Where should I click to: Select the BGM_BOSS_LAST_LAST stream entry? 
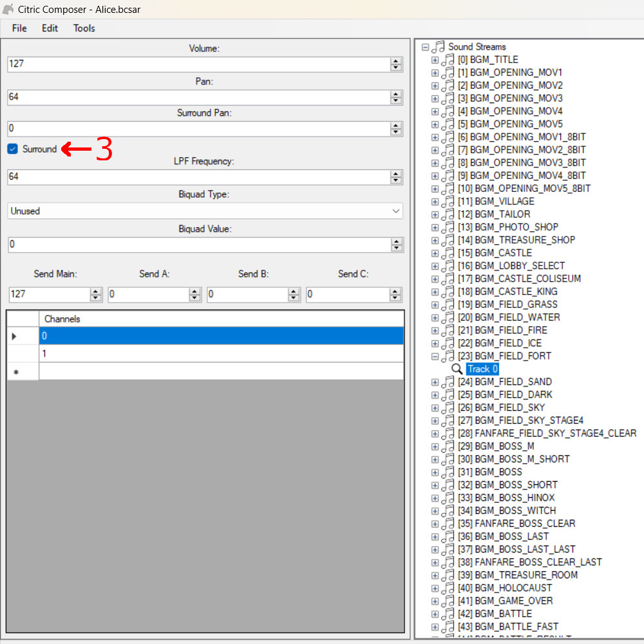525,549
